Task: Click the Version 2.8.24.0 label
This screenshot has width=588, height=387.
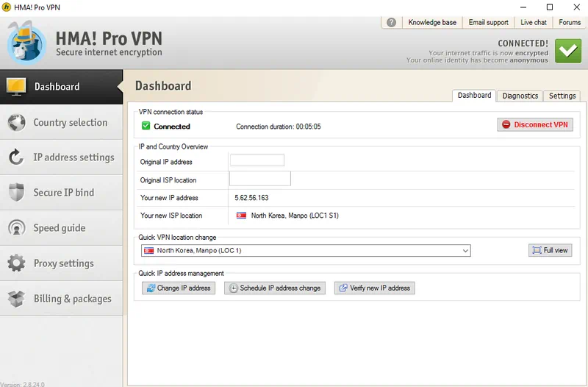Action: coord(22,384)
